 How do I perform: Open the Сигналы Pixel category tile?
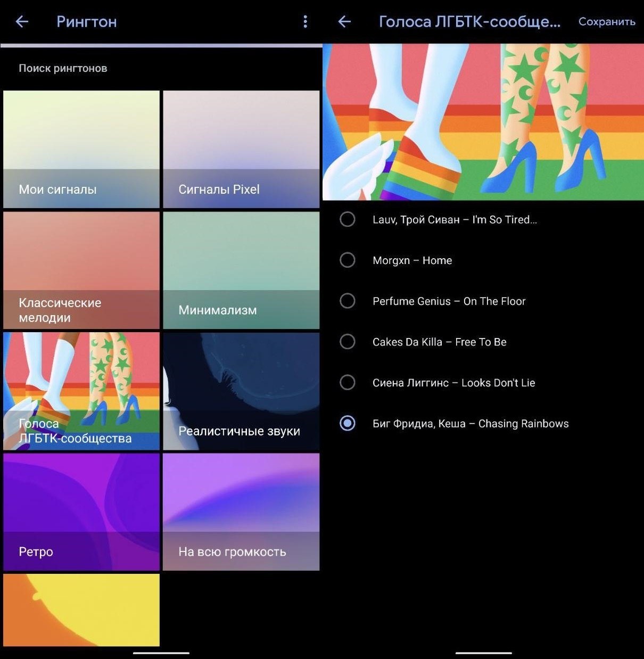click(241, 149)
